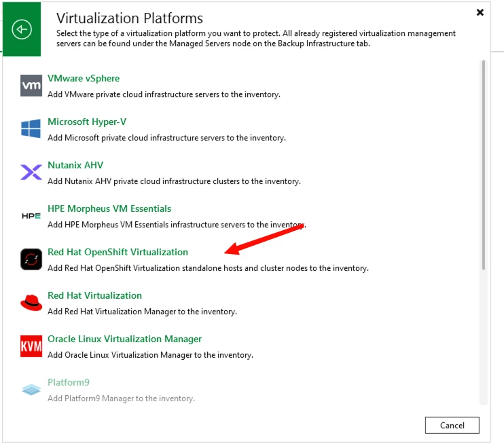
Task: Go back using the green arrow button
Action: pyautogui.click(x=22, y=29)
